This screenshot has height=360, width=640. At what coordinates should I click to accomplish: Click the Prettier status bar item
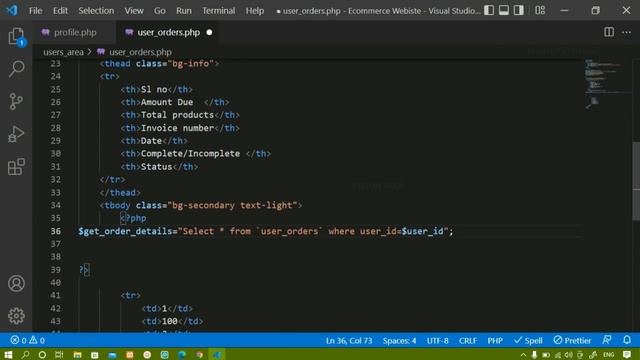572,340
